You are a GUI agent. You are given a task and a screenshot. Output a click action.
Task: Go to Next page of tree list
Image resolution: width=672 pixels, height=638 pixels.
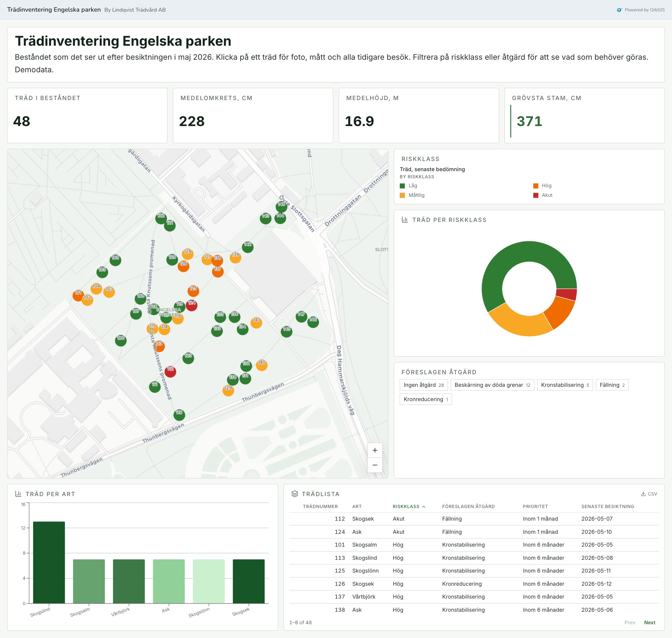[x=650, y=622]
